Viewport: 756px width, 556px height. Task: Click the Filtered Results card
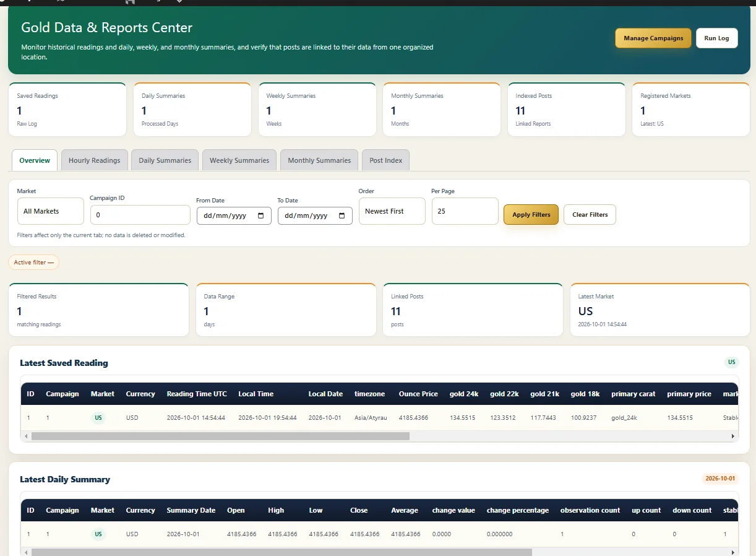pyautogui.click(x=99, y=310)
